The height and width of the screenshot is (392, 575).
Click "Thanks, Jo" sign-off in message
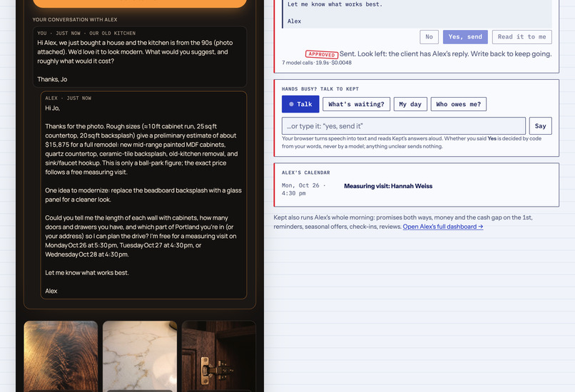[x=52, y=79]
